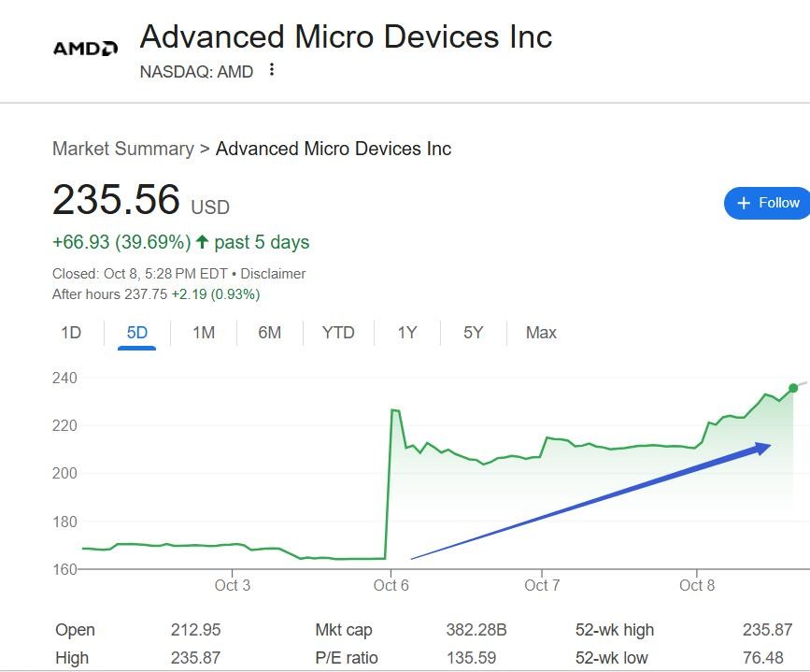This screenshot has width=810, height=672.
Task: Open the Market Summary breadcrumb link
Action: pos(122,149)
